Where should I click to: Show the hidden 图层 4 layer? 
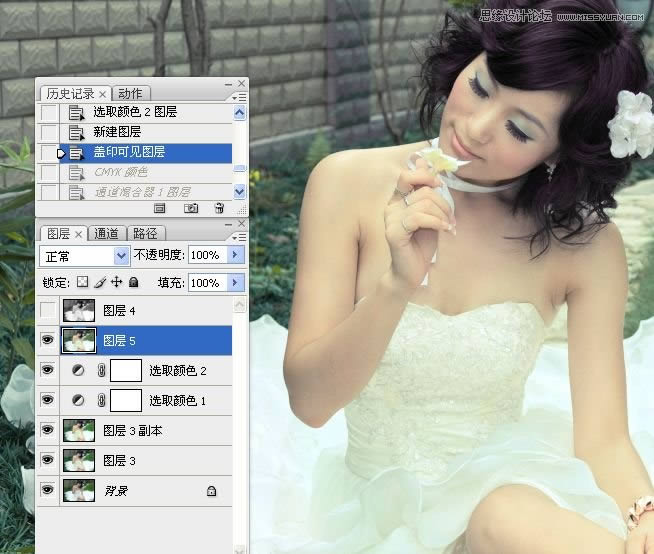click(x=47, y=311)
